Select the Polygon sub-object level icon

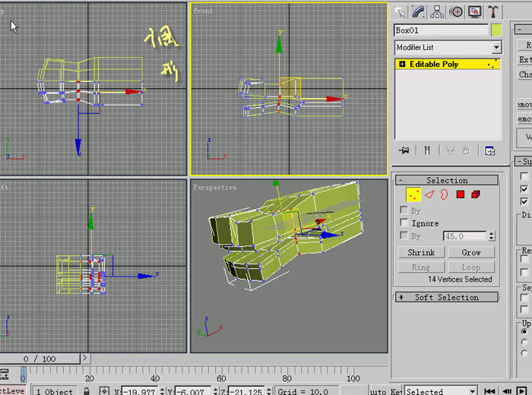pyautogui.click(x=460, y=194)
